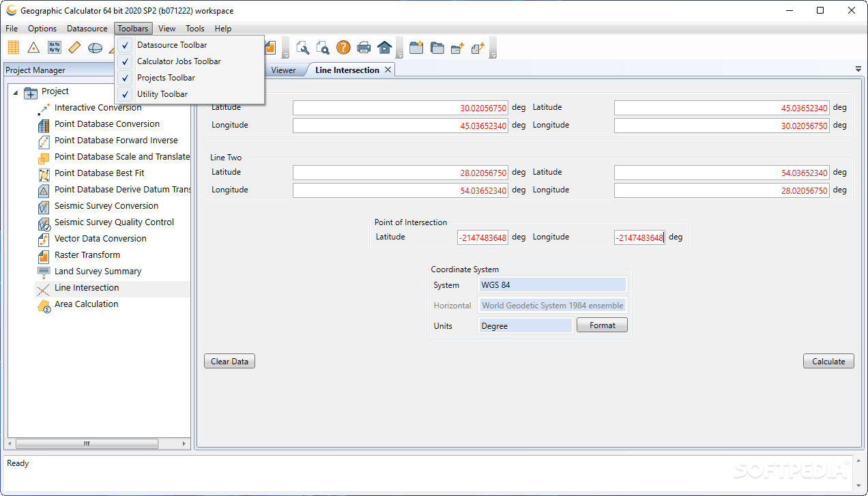Click the globe projection toolbar icon

coord(93,47)
